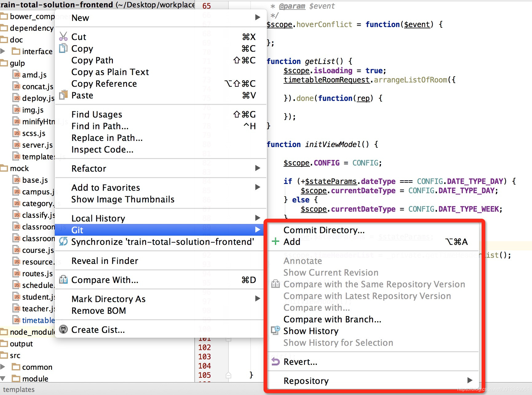This screenshot has height=395, width=532.
Task: Click the base.js file icon
Action: coord(17,180)
